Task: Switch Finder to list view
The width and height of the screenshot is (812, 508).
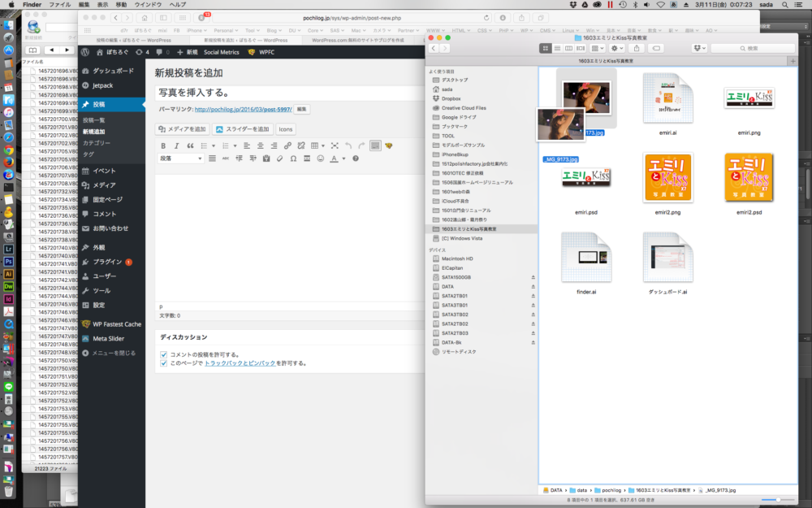Action: (x=558, y=48)
